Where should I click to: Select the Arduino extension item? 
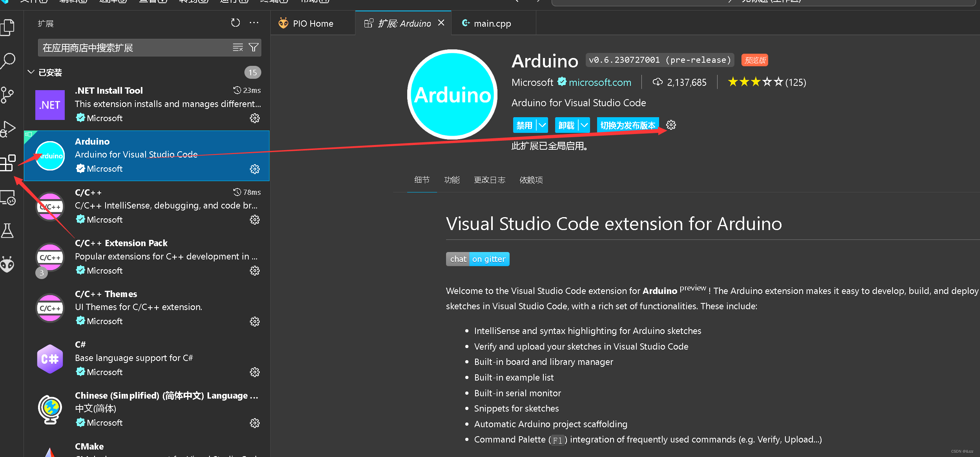tap(147, 156)
